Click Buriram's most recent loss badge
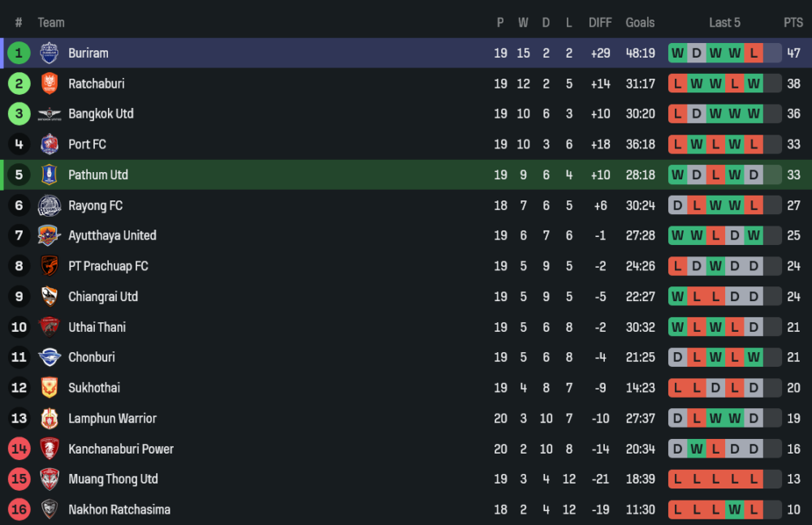 click(754, 54)
